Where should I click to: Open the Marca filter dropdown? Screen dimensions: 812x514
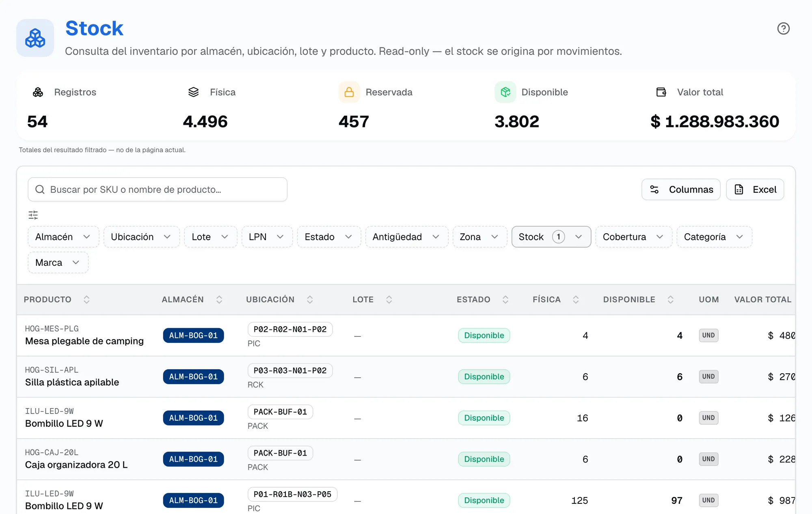58,262
